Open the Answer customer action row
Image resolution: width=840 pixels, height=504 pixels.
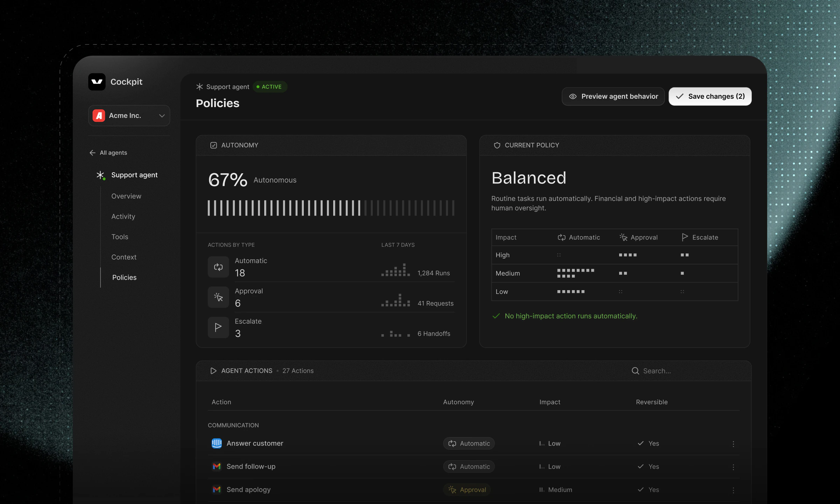tap(474, 443)
